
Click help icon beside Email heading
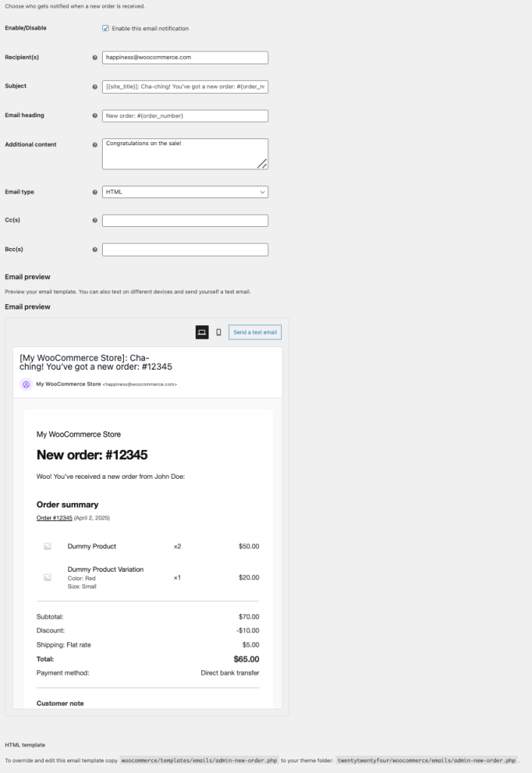click(x=94, y=116)
